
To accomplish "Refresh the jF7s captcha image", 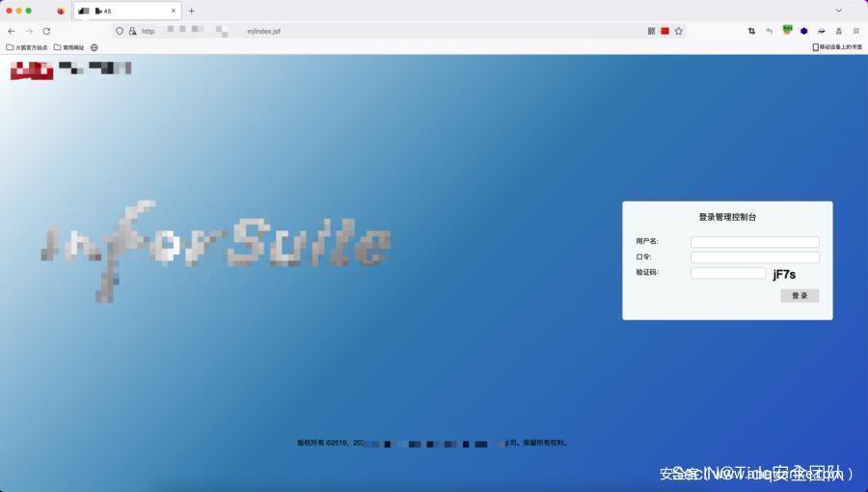I will coord(784,275).
